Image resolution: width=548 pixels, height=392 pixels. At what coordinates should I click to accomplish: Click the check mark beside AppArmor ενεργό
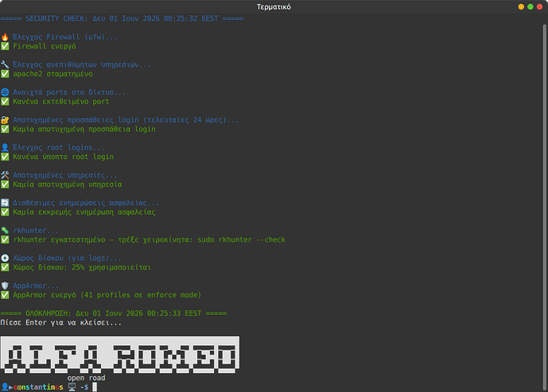click(5, 294)
